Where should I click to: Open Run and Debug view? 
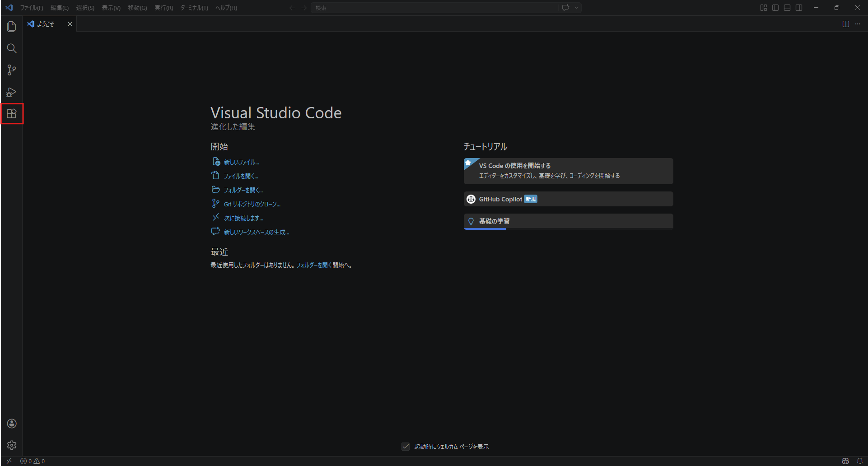[12, 92]
